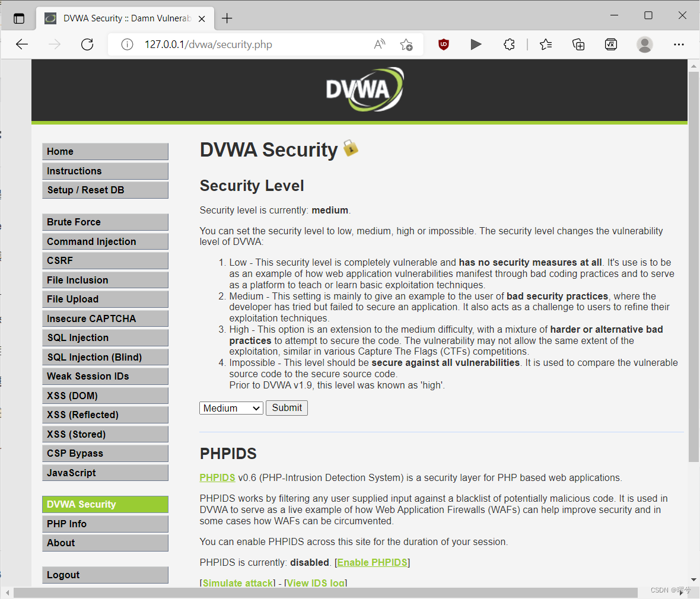Open the File Upload page
Image resolution: width=700 pixels, height=599 pixels.
click(x=106, y=299)
